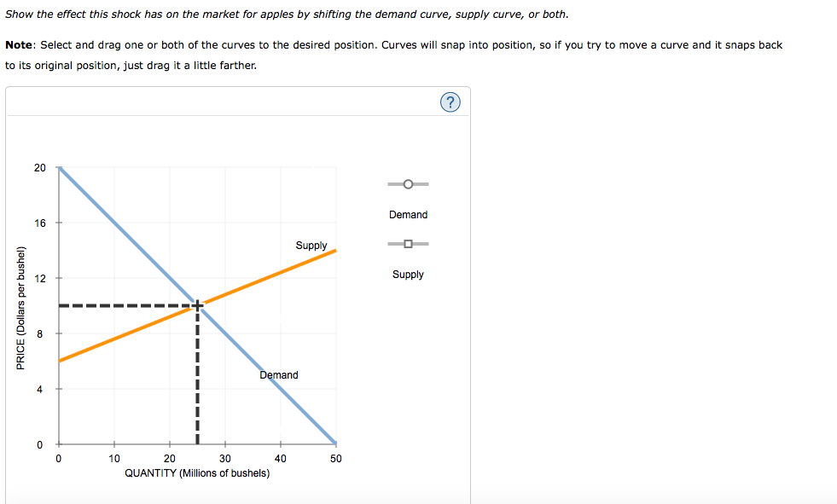The width and height of the screenshot is (837, 504).
Task: Click the Supply label inside the graph
Action: [x=311, y=246]
